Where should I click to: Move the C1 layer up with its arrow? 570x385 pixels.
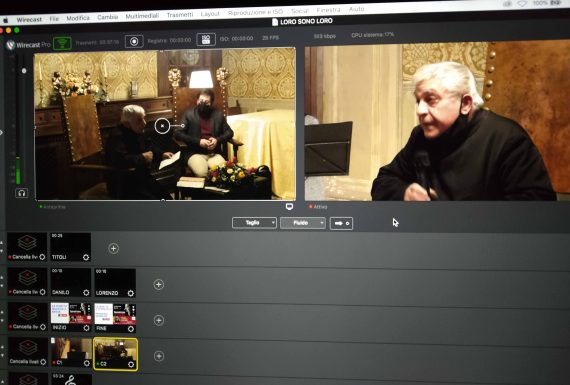[x=2, y=347]
